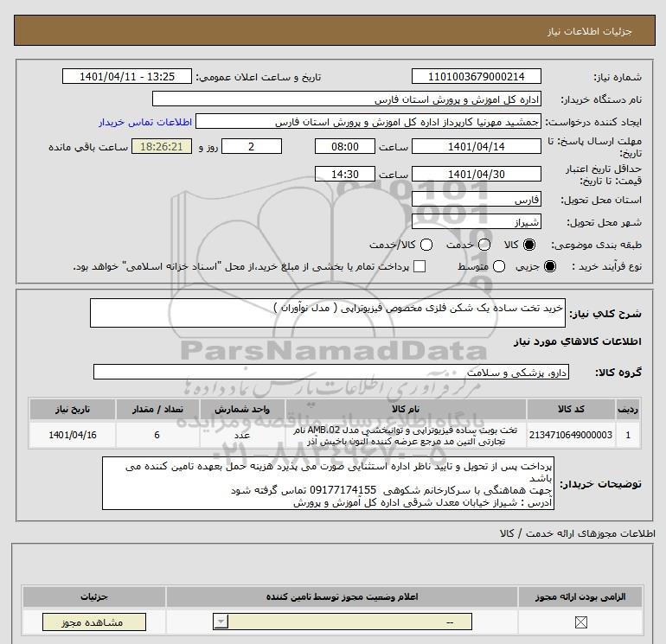This screenshot has width=666, height=644.
Task: Click the طبقه بندی موضوعی label
Action: click(596, 245)
